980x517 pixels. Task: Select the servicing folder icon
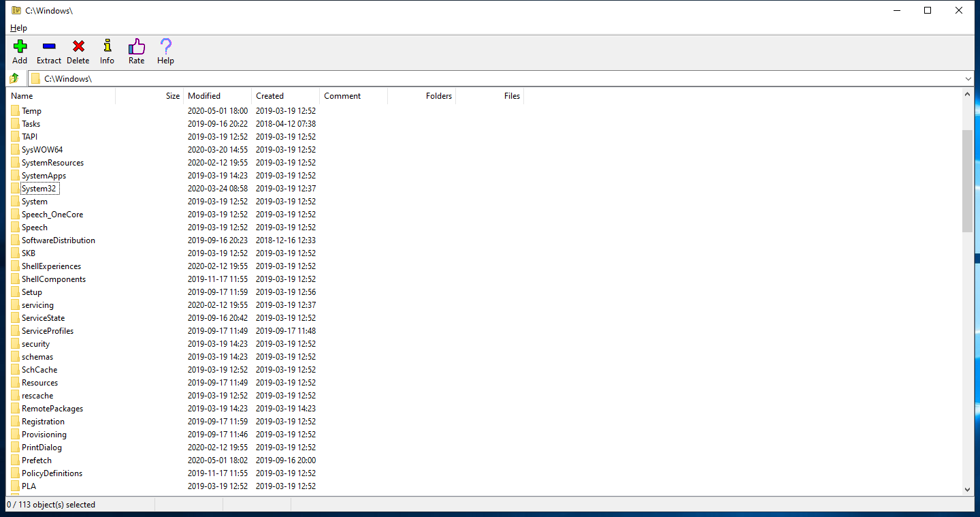tap(15, 304)
